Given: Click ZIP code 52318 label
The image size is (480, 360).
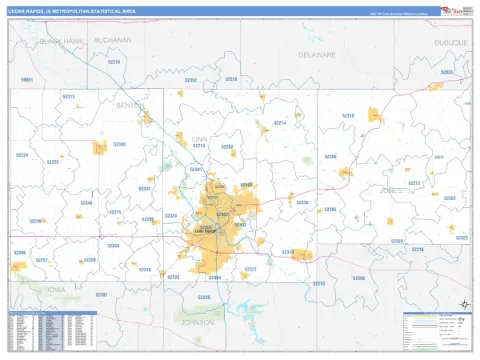Looking at the screenshot, I should [145, 270].
